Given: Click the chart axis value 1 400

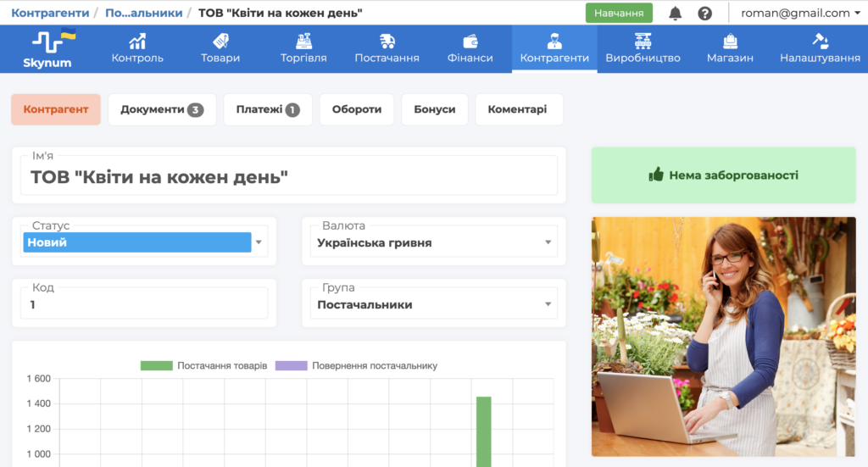Looking at the screenshot, I should (x=39, y=403).
